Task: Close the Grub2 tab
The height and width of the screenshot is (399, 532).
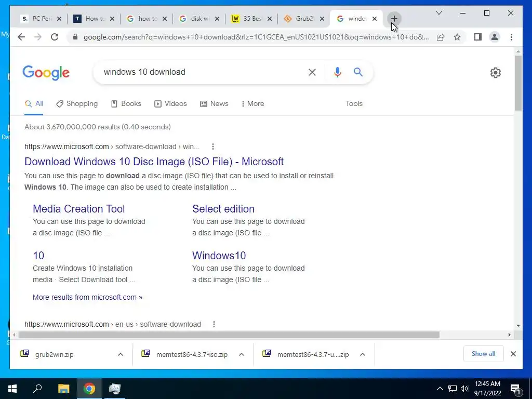Action: pos(322,19)
